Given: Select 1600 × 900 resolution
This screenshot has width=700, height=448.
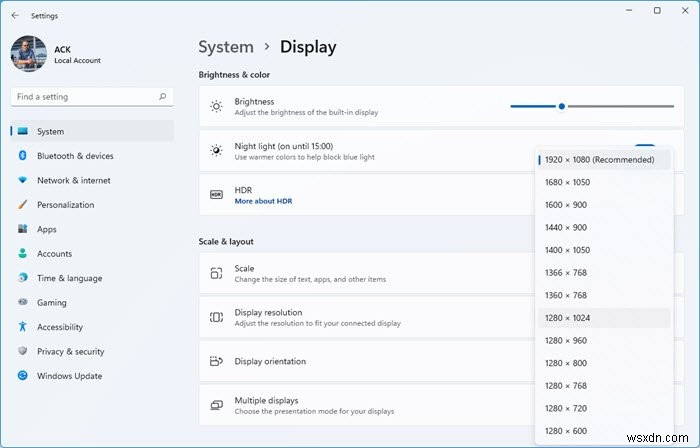Looking at the screenshot, I should [x=604, y=205].
